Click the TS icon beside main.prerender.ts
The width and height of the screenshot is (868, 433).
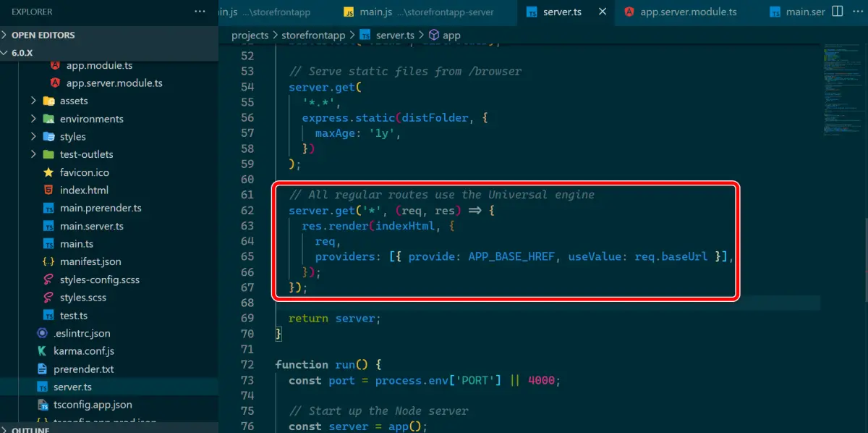[x=48, y=208]
